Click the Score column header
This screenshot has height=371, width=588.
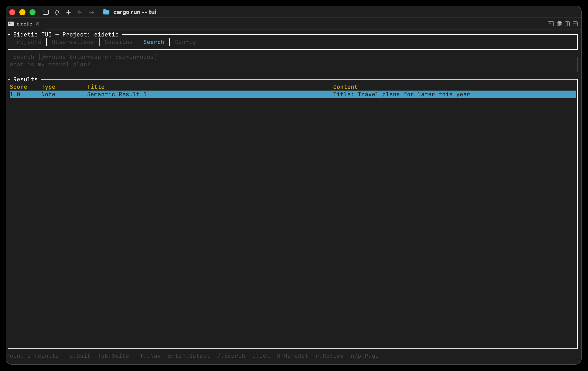(18, 87)
